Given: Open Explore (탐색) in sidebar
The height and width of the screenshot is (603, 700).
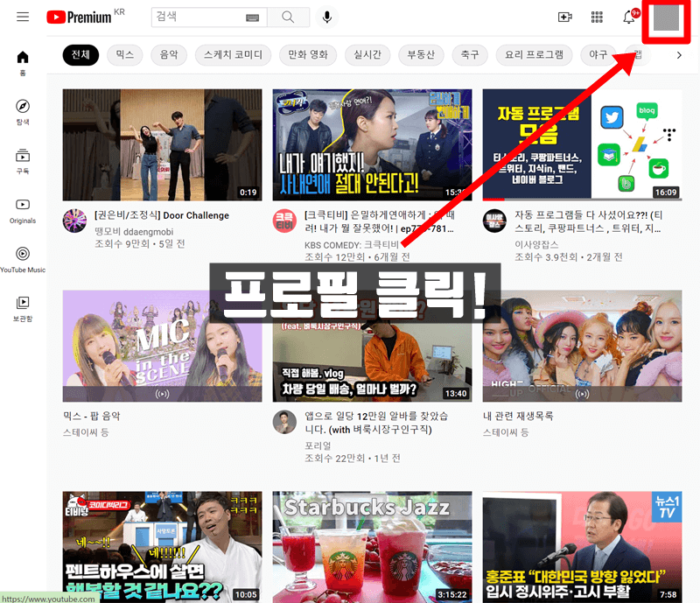Looking at the screenshot, I should point(23,112).
